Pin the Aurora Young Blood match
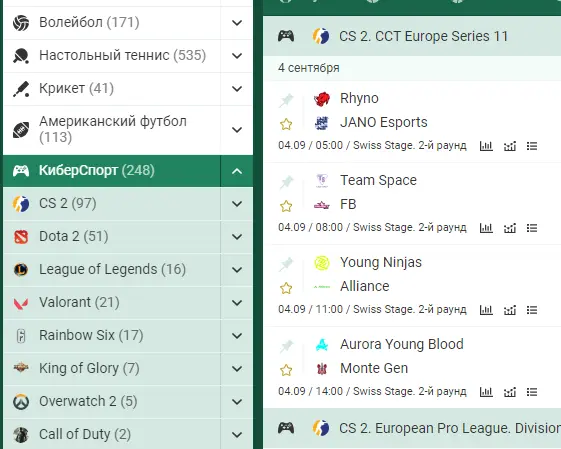Viewport: 561px width, 449px height. tap(286, 346)
